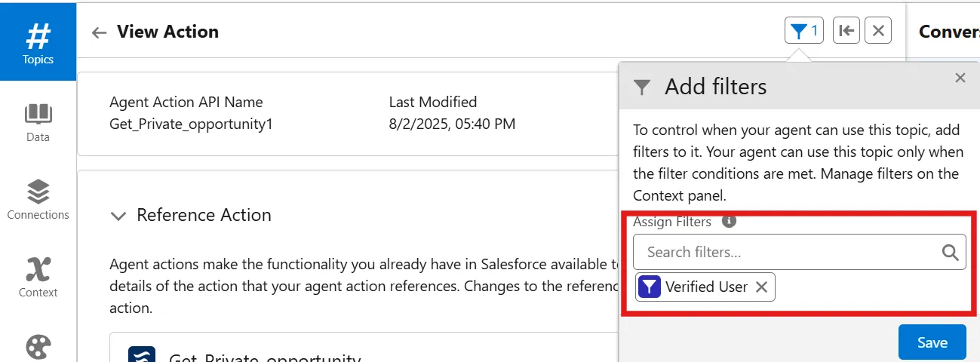The height and width of the screenshot is (362, 980).
Task: Dismiss the Add filters popup
Action: coord(960,78)
